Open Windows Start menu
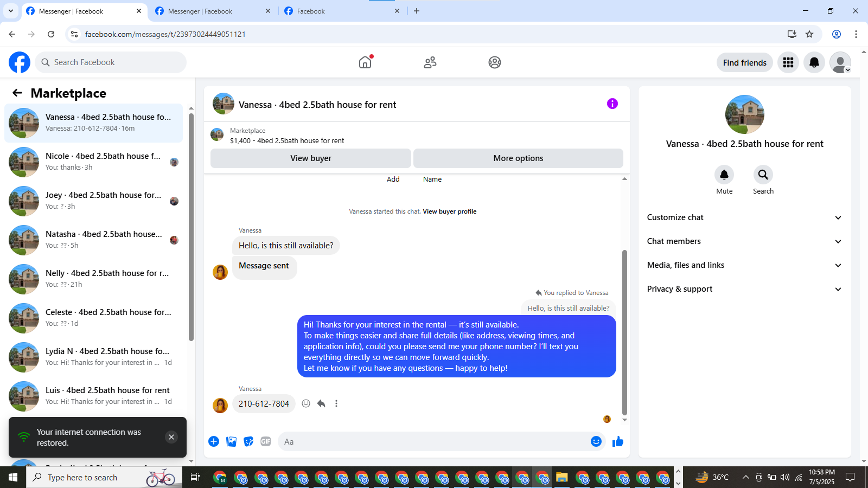Screen dimensions: 868x488 click(13, 477)
